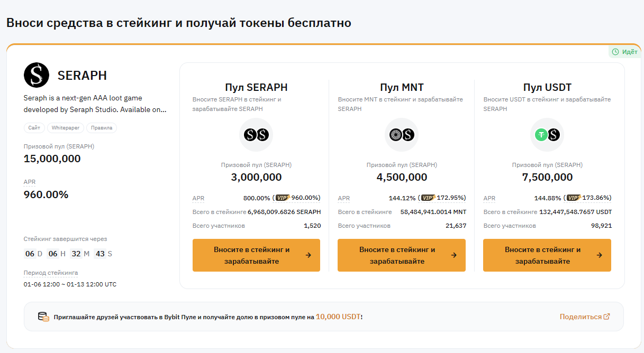Click the Поделиться share link
This screenshot has height=353, width=644.
(x=585, y=317)
